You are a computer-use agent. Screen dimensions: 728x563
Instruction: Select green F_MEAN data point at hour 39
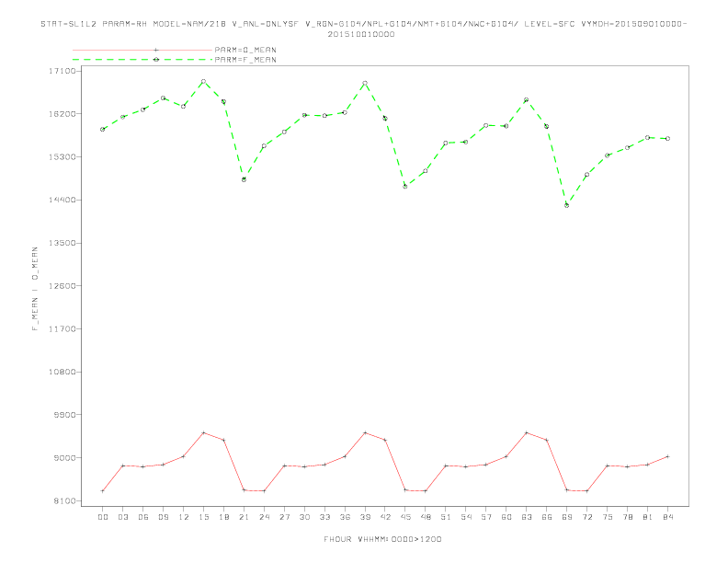365,83
